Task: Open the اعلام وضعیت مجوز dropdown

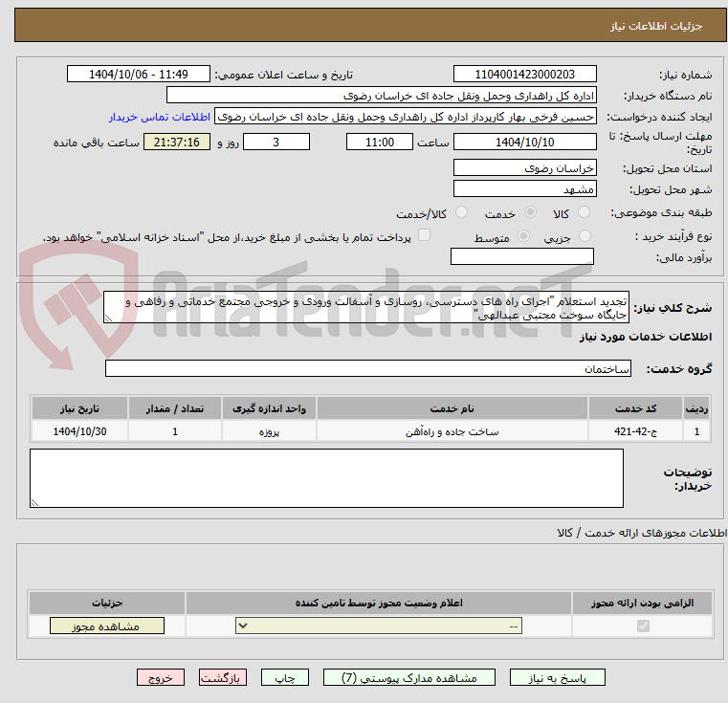Action: click(379, 626)
